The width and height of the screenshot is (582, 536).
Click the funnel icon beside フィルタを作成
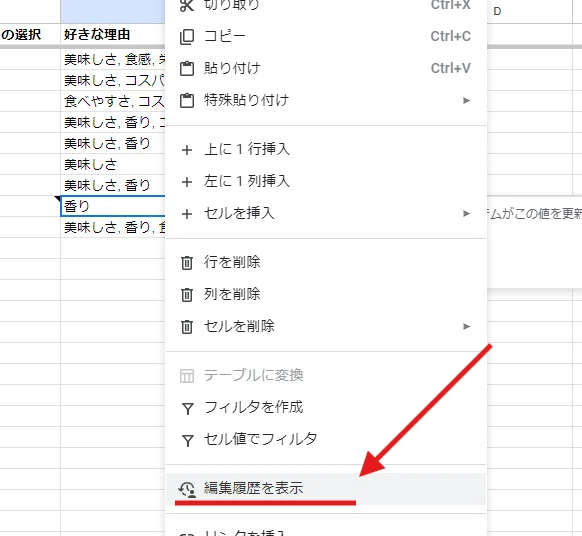pyautogui.click(x=187, y=409)
